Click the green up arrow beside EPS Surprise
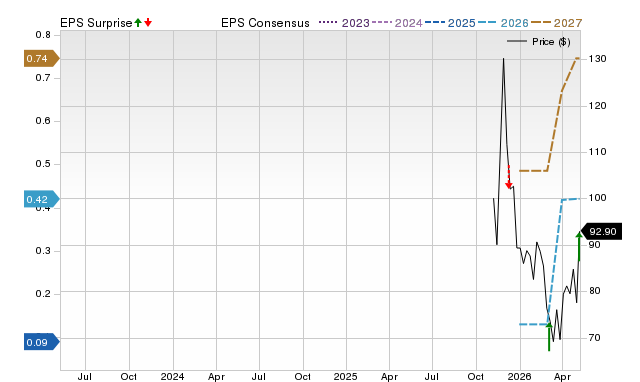This screenshot has width=640, height=382. click(x=138, y=23)
